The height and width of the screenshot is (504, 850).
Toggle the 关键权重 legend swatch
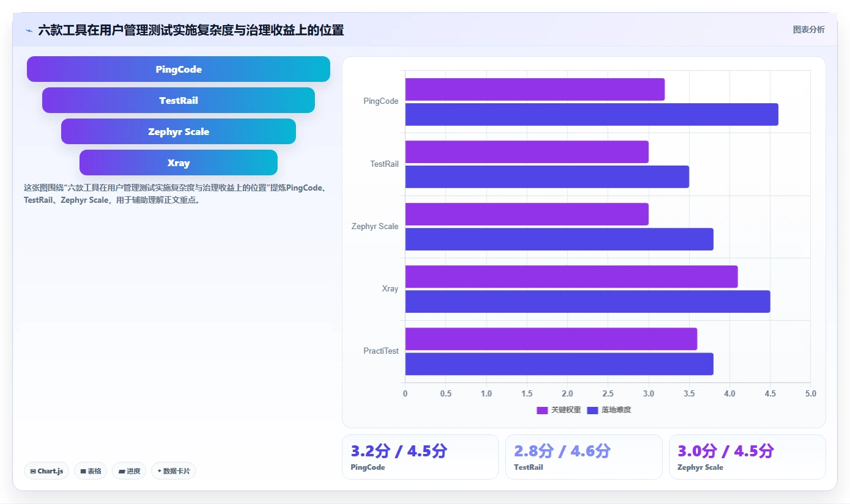542,410
